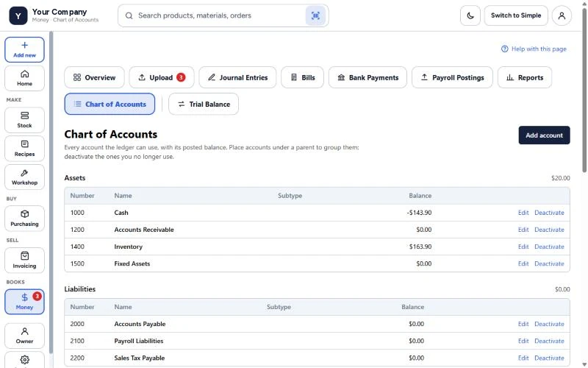This screenshot has height=368, width=588.
Task: Click the Liabilities section heading
Action: (x=80, y=289)
